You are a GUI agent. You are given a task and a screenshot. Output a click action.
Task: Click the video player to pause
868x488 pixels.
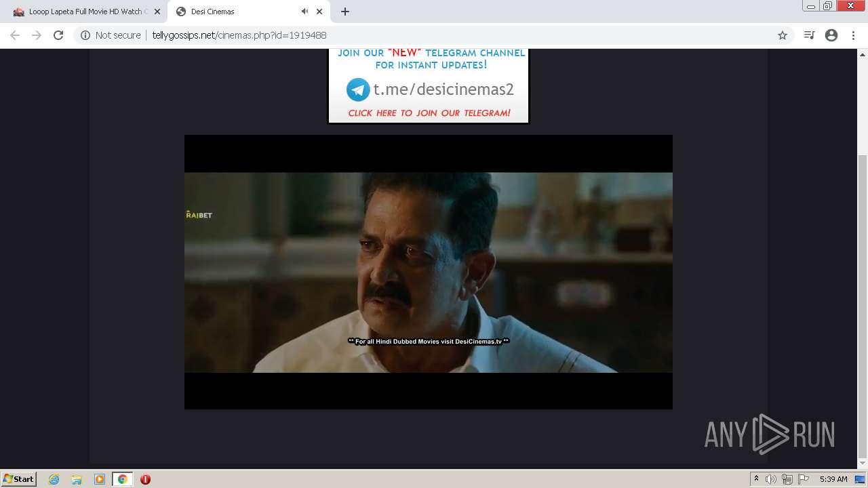pyautogui.click(x=429, y=272)
